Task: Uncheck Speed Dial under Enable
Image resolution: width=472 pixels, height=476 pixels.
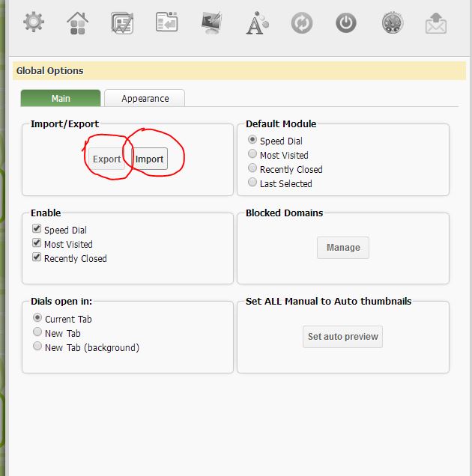Action: [x=37, y=228]
